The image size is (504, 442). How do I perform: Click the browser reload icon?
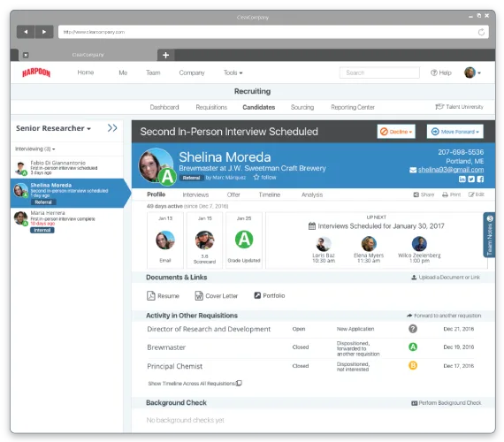pyautogui.click(x=481, y=32)
